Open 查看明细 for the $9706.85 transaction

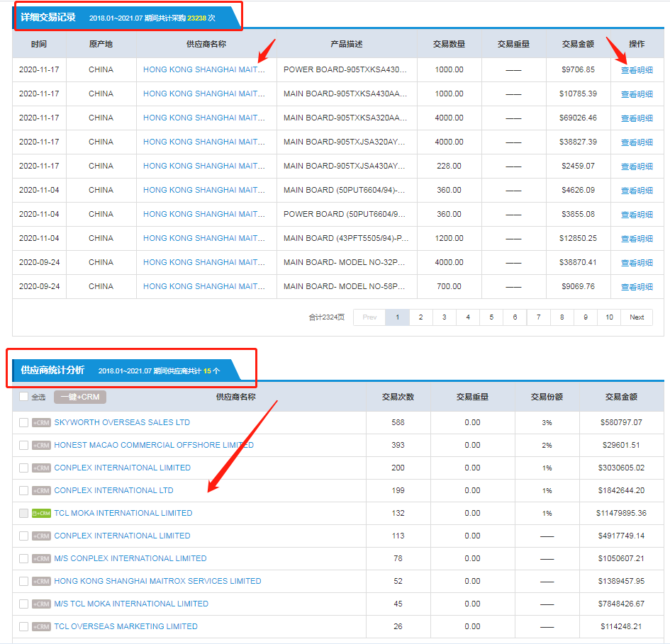[637, 70]
